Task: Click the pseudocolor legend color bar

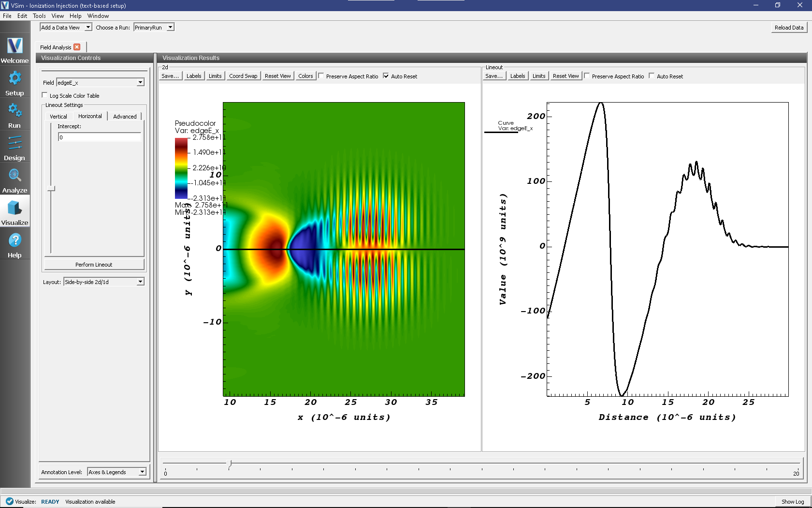Action: point(181,168)
